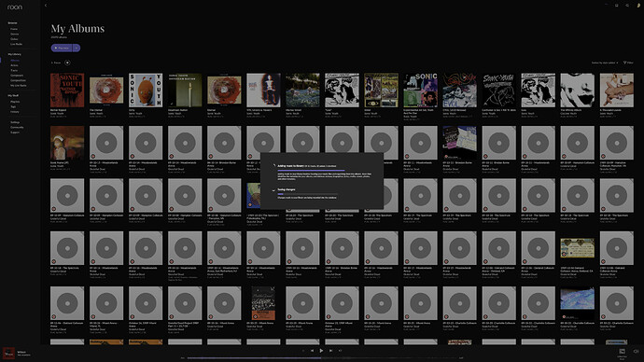Click Saving changes progress bar

coord(308,194)
